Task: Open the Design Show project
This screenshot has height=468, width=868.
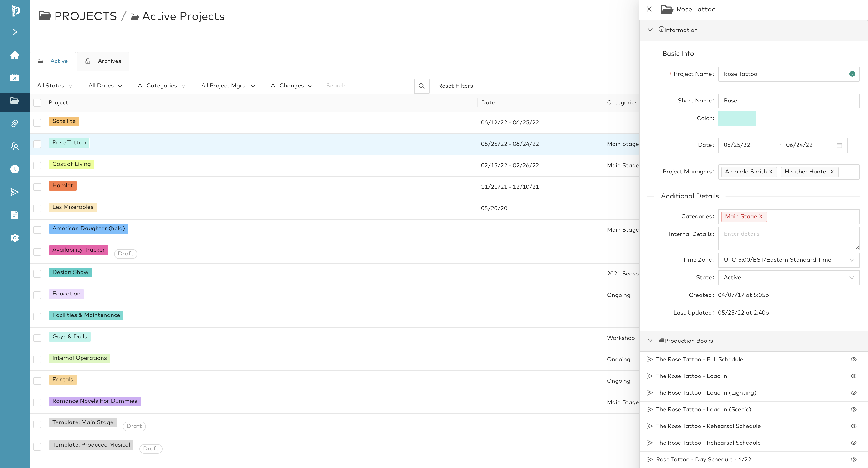Action: click(x=70, y=273)
